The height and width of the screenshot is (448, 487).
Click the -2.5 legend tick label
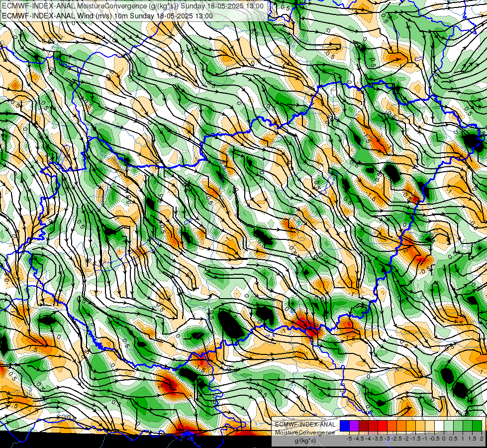[x=396, y=439]
